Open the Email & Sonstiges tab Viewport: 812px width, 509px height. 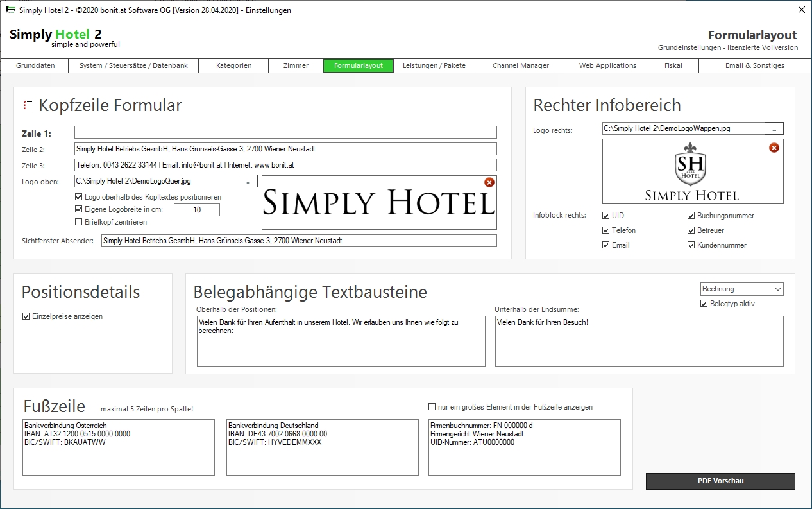click(x=754, y=65)
